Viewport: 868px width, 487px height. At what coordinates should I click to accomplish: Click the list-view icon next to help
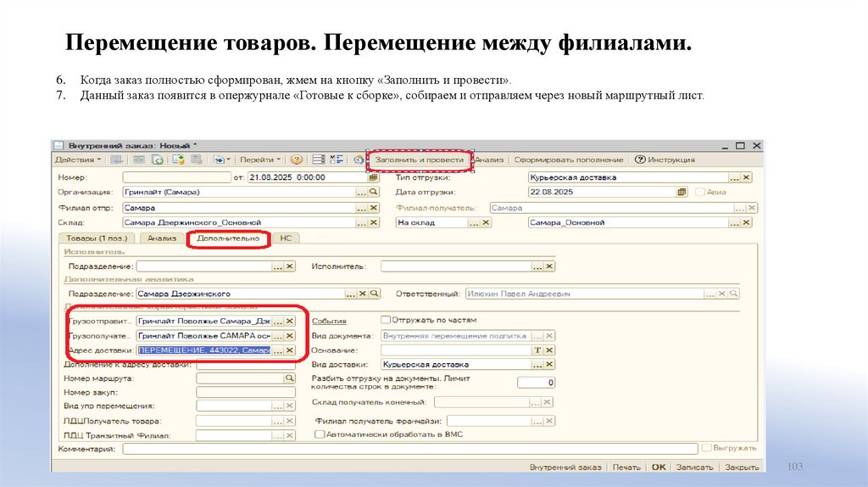coord(319,160)
